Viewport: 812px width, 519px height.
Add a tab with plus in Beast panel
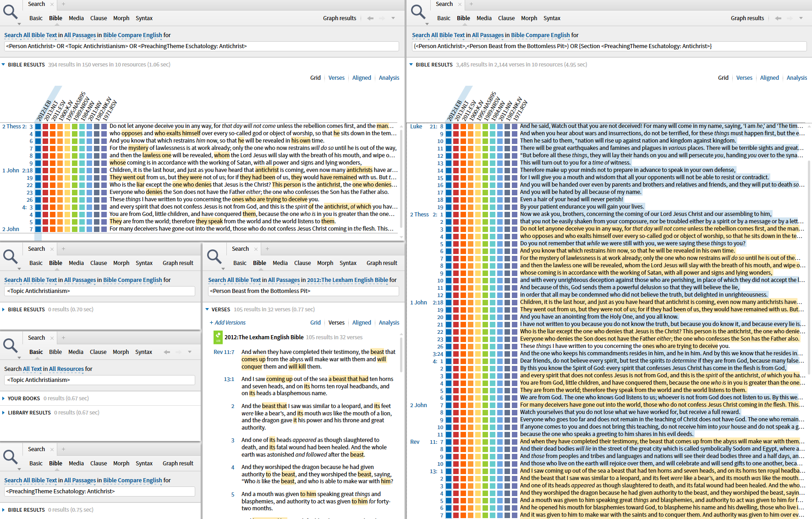pos(268,249)
